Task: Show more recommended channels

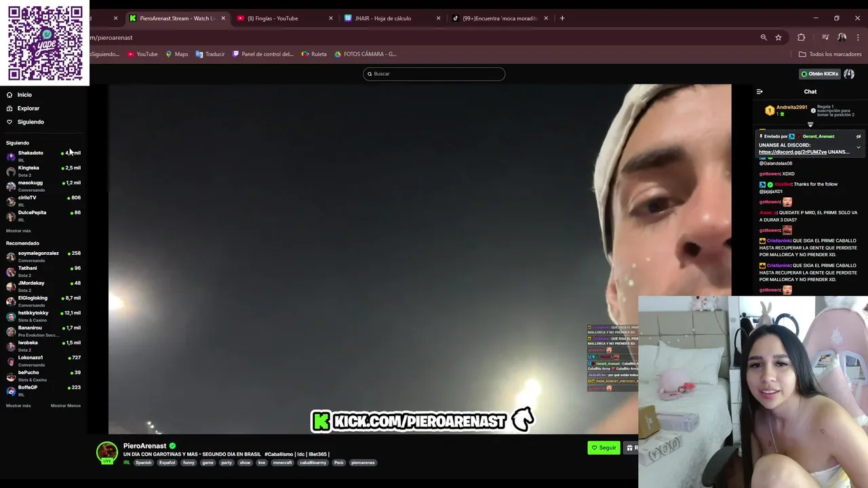Action: pos(18,405)
